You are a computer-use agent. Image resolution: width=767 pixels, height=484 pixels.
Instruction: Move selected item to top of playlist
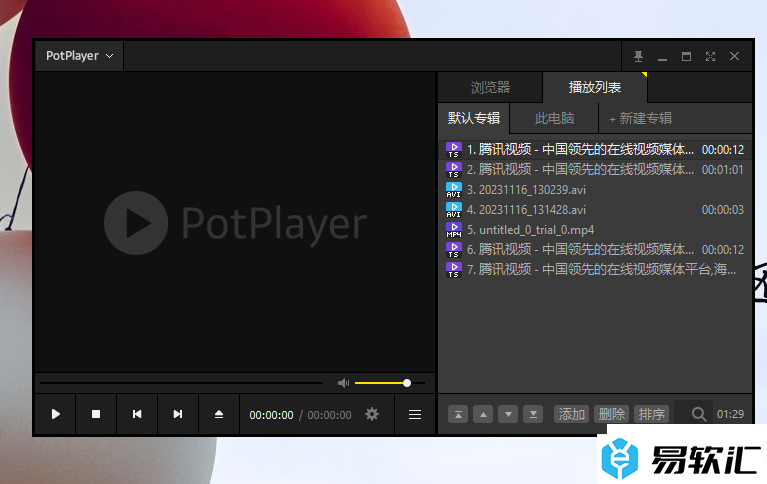458,415
